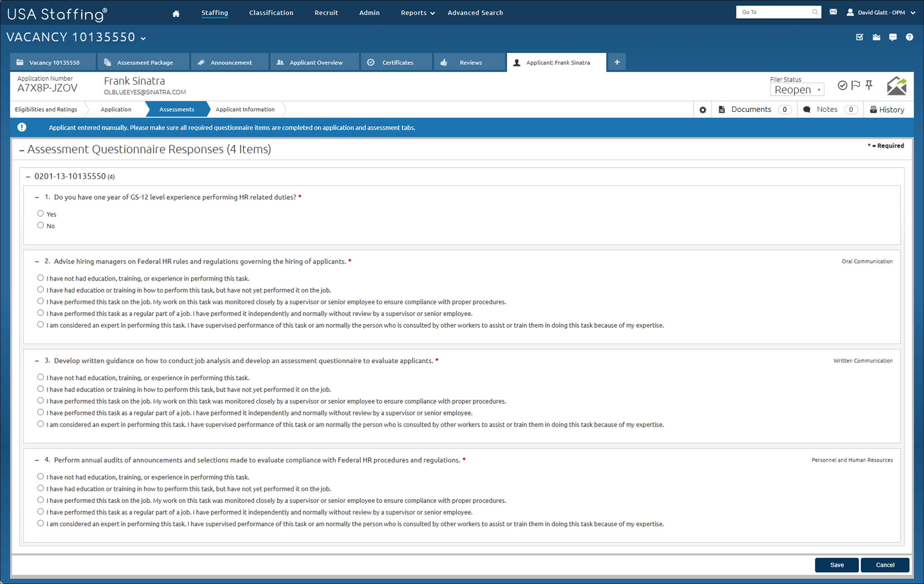Open the tasks checklist icon

click(859, 37)
